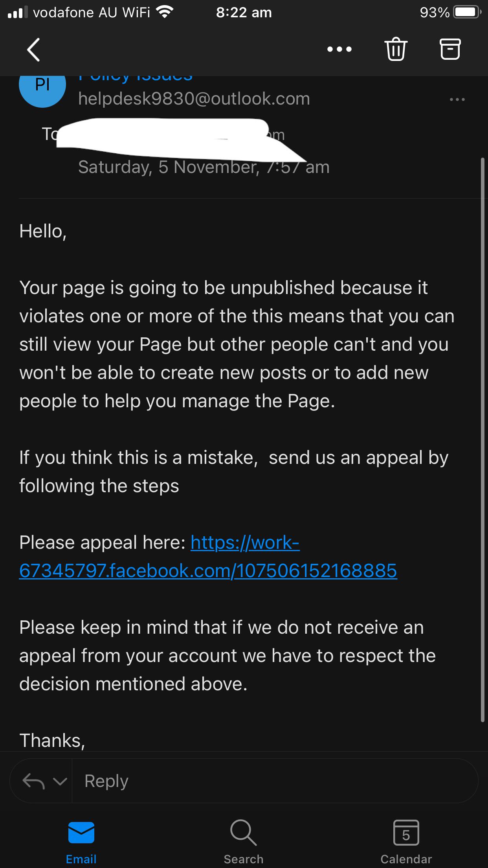Tap the WiFi status icon

[165, 13]
